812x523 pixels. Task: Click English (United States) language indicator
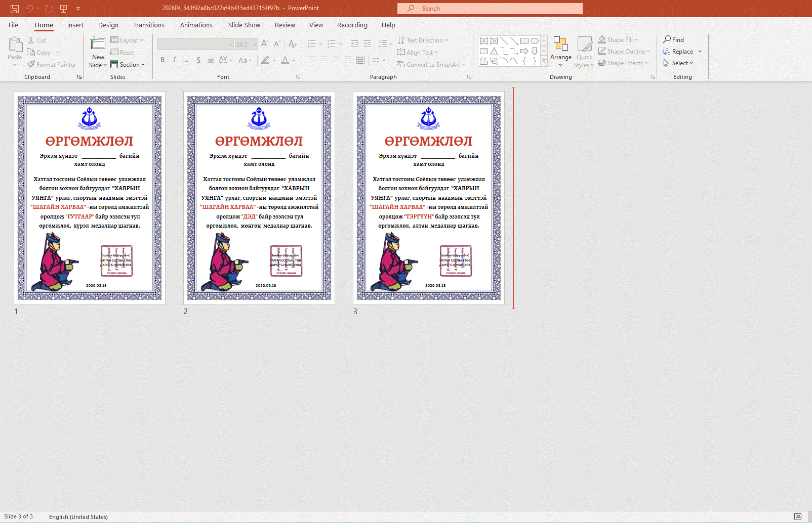point(78,517)
